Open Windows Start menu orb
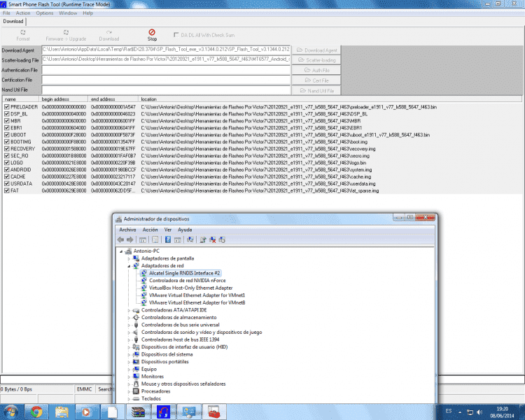This screenshot has height=420, width=525. 11,412
